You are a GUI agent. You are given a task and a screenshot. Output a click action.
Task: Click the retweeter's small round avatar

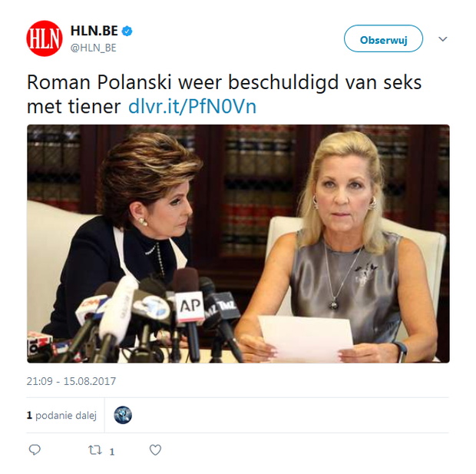[123, 415]
